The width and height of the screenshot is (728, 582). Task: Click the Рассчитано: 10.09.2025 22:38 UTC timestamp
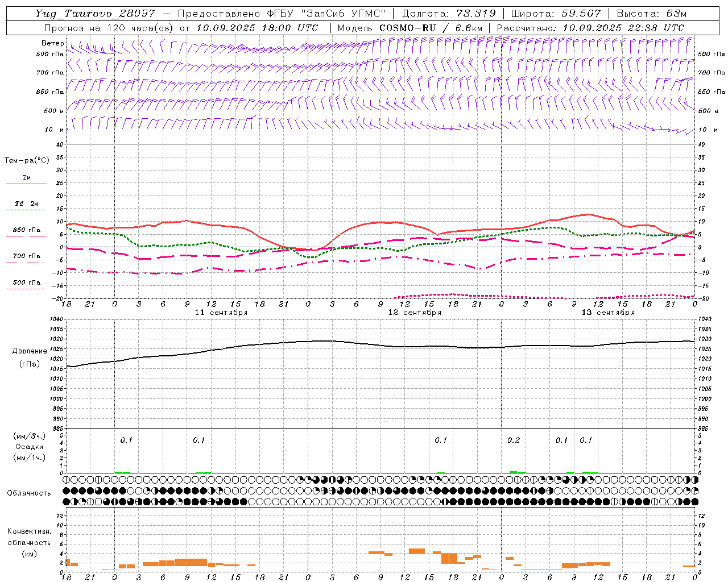pos(590,28)
